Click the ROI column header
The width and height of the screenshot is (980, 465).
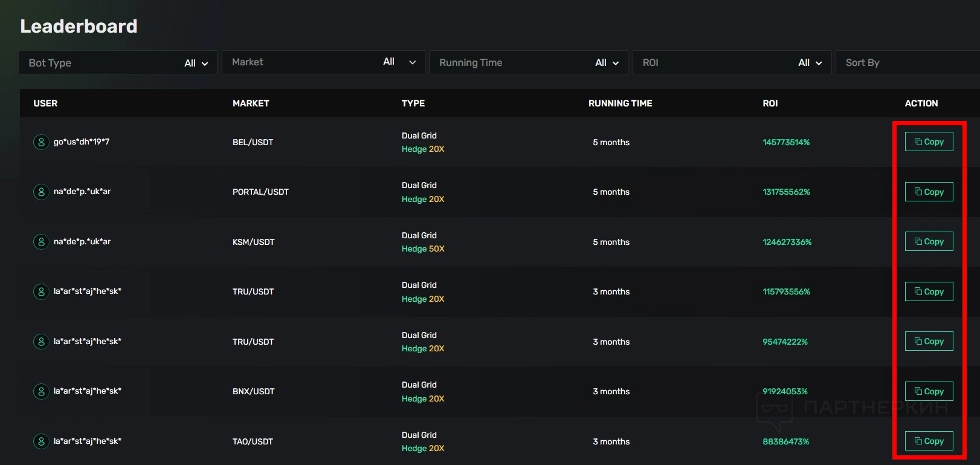click(770, 103)
